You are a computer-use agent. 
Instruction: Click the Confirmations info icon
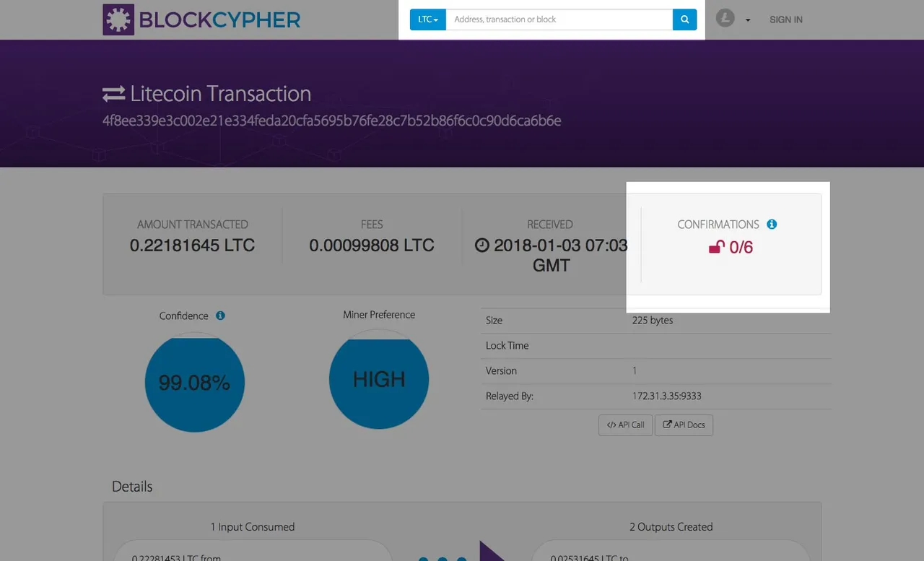[x=772, y=225]
